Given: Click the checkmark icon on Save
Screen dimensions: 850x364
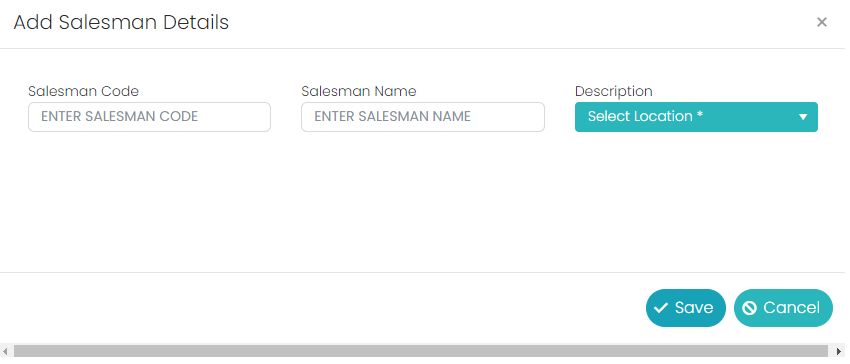Looking at the screenshot, I should (660, 308).
